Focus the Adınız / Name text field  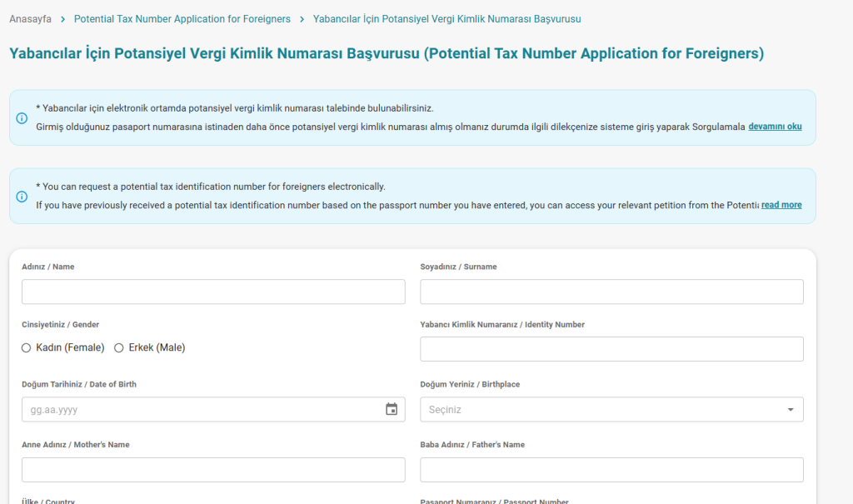point(213,292)
